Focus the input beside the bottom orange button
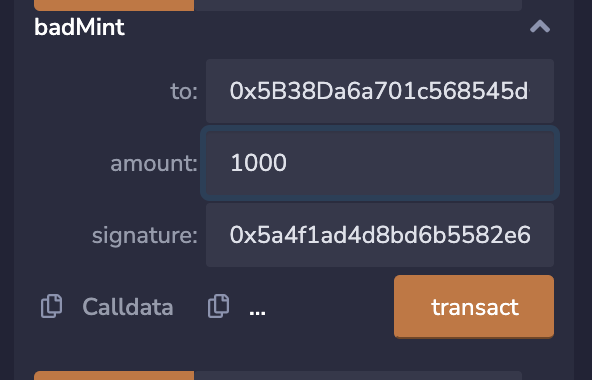Screen dimensions: 592x380 tap(358, 375)
